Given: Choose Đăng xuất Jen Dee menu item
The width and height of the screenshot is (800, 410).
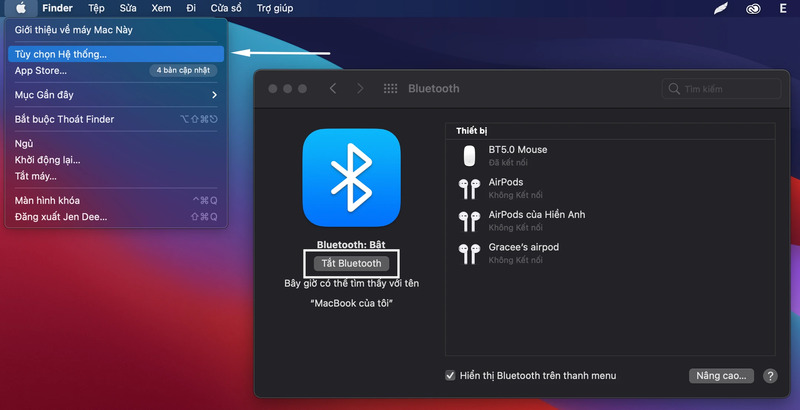Looking at the screenshot, I should pos(116,217).
